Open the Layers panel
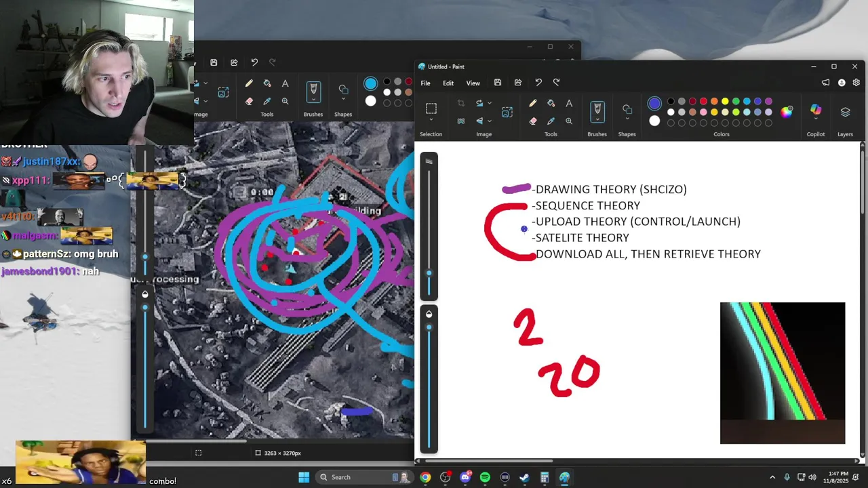The width and height of the screenshot is (868, 488). 845,112
